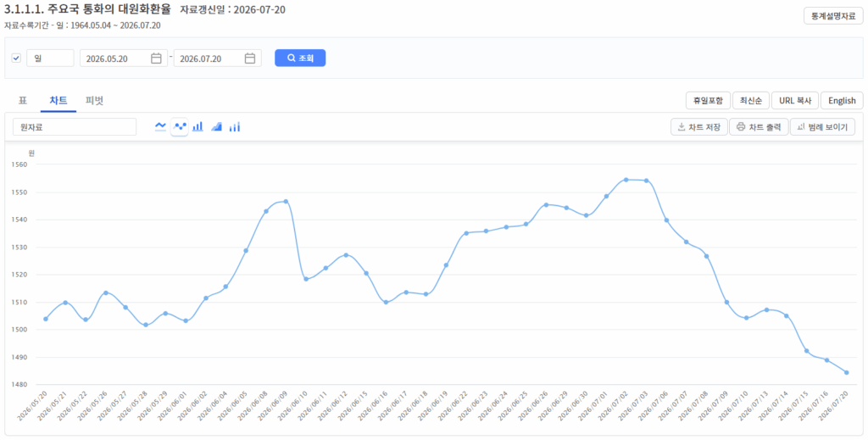Screen dimensions: 868x440
Task: Switch to the 피벗 tab
Action: (x=94, y=101)
